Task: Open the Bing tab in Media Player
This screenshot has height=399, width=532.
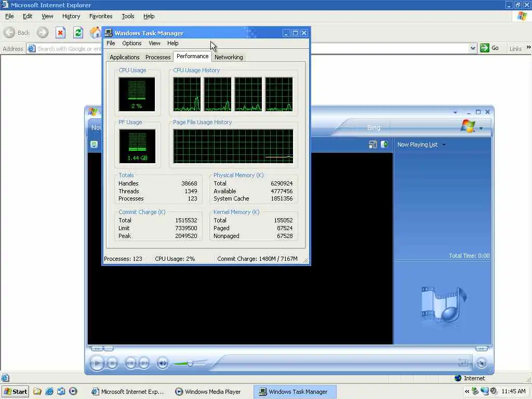Action: (x=373, y=128)
